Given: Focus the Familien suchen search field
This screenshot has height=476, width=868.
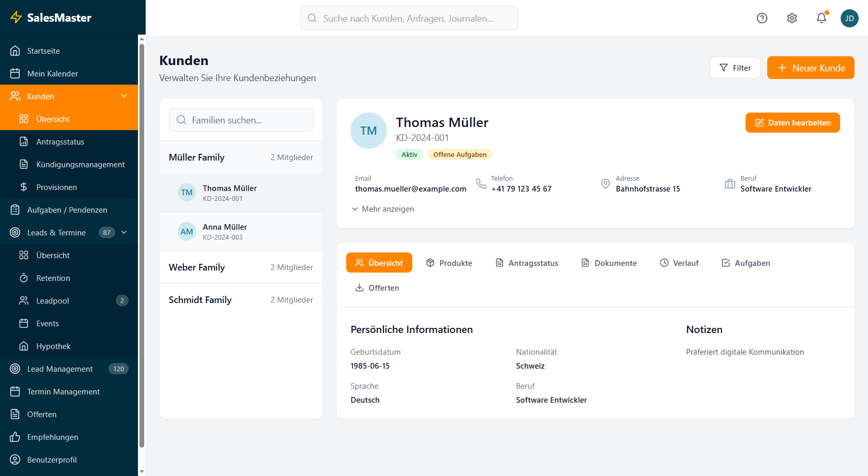Looking at the screenshot, I should (x=241, y=120).
